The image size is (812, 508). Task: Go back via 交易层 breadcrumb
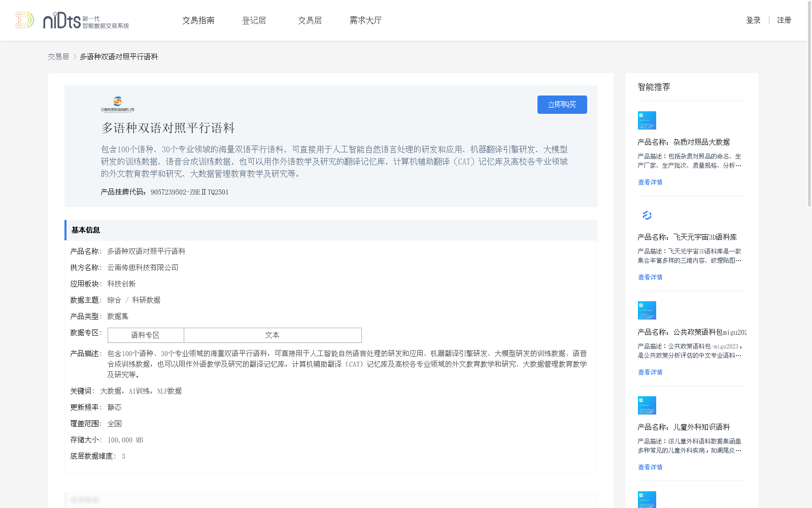58,57
